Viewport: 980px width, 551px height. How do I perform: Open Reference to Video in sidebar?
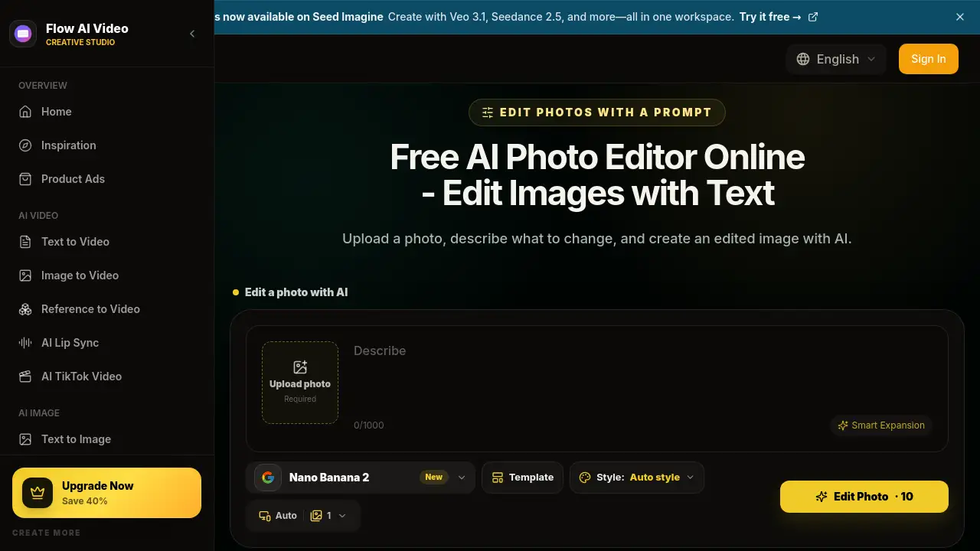coord(106,309)
